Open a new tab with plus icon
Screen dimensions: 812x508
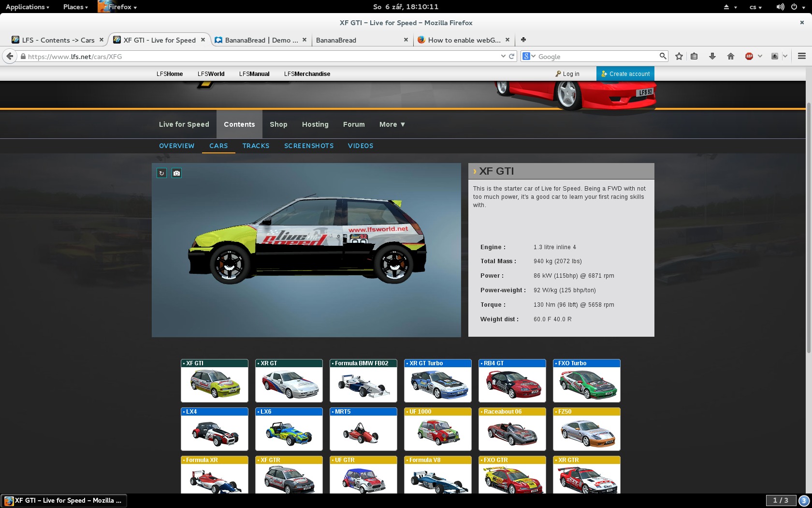tap(523, 40)
